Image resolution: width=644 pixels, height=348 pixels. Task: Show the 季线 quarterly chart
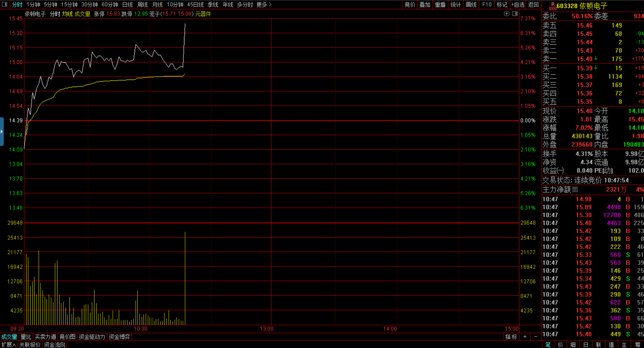213,5
